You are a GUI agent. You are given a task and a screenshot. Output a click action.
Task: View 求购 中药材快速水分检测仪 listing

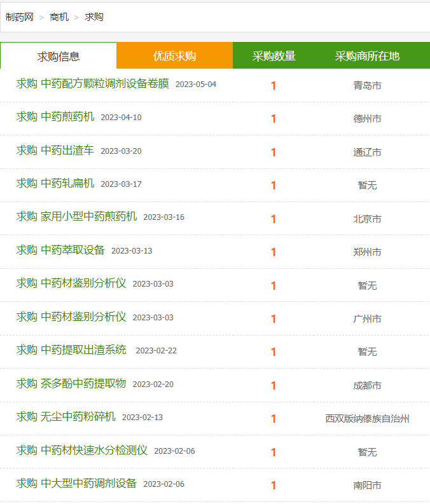coord(82,451)
